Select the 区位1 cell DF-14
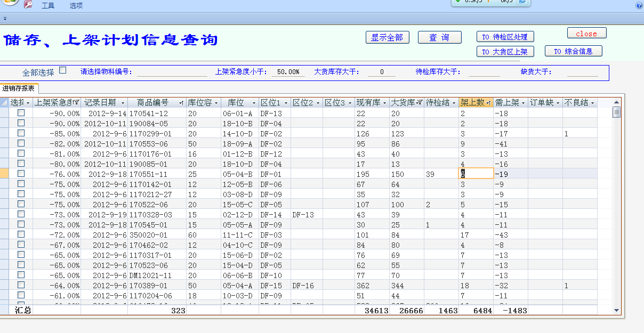 coord(275,214)
